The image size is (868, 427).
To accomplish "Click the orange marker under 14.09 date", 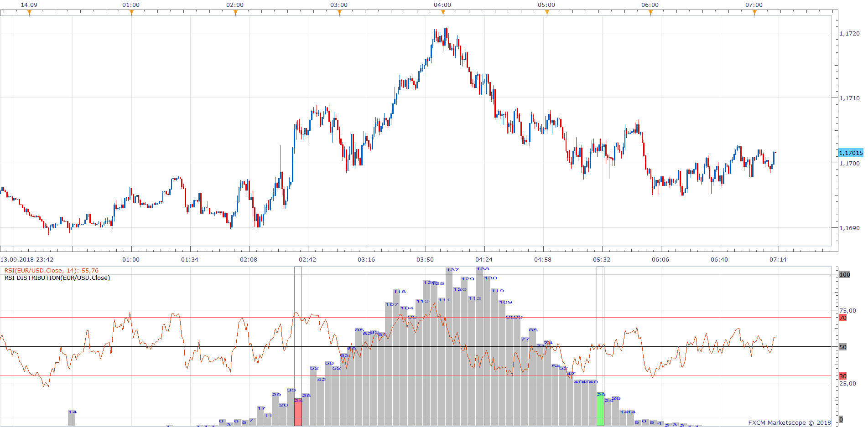I will click(x=29, y=12).
